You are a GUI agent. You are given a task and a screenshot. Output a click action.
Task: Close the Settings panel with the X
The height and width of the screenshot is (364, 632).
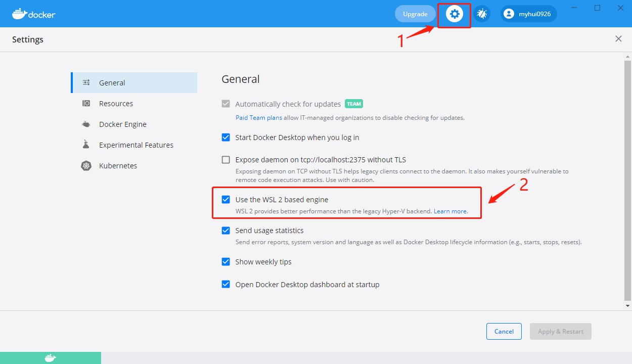pyautogui.click(x=618, y=39)
